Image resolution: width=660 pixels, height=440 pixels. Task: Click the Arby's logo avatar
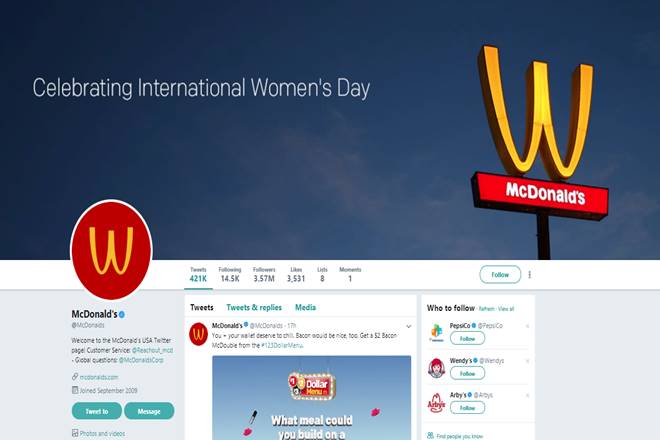436,403
